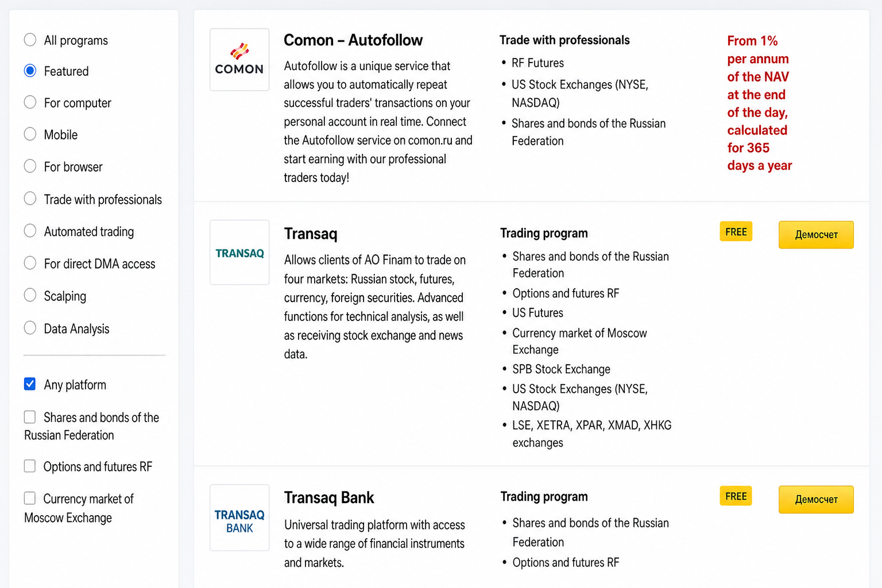Check Shares and bonds of the Russian Federation
This screenshot has height=588, width=882.
click(x=30, y=417)
